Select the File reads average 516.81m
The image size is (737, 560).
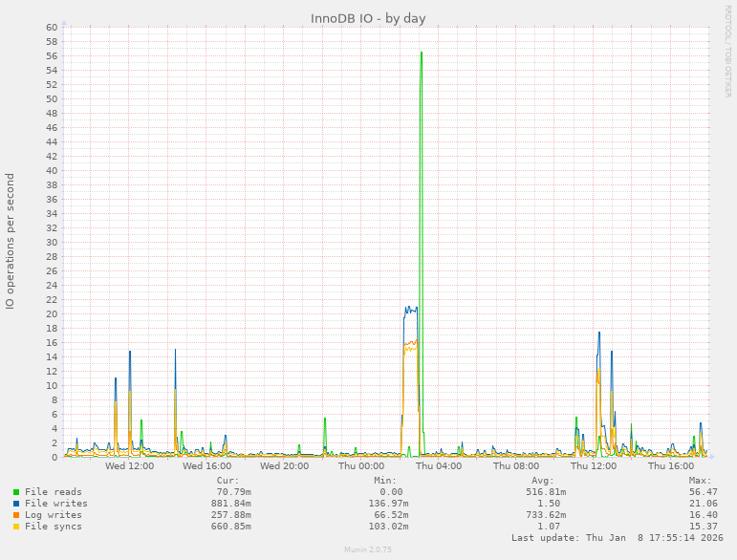click(x=546, y=492)
